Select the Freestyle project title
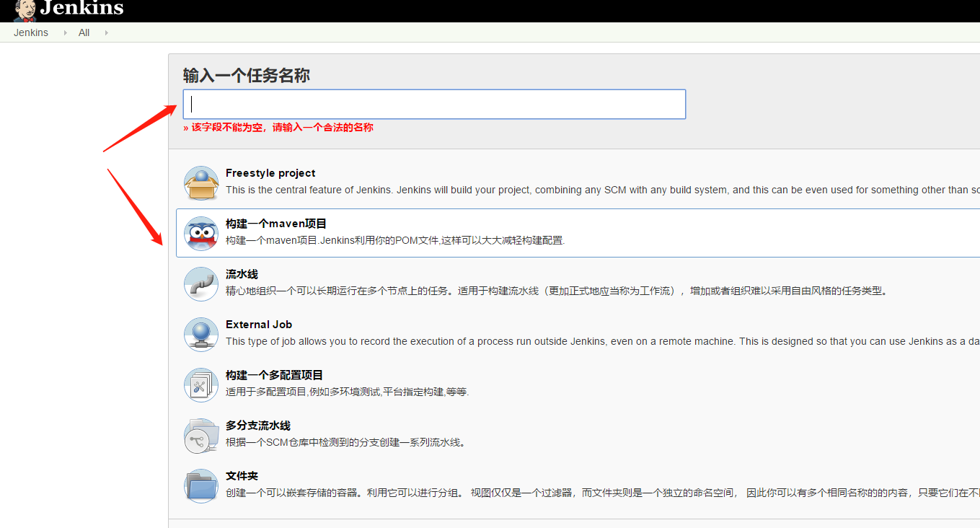Viewport: 980px width, 528px height. [270, 173]
